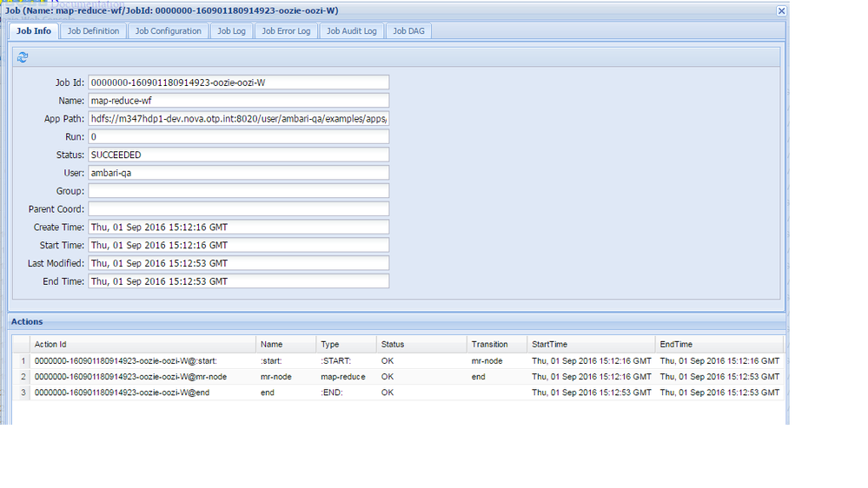Viewport: 868px width, 488px height.
Task: Open the Job Error Log tab
Action: pyautogui.click(x=286, y=31)
